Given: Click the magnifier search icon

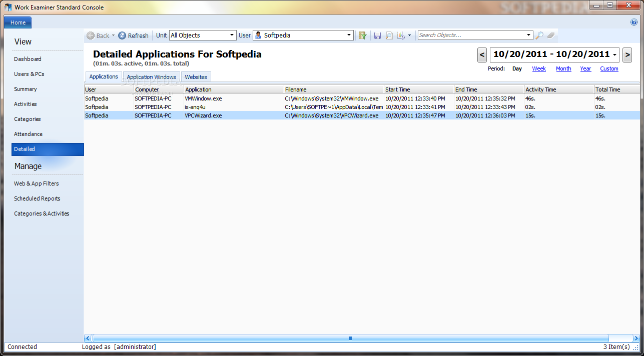Looking at the screenshot, I should 539,35.
